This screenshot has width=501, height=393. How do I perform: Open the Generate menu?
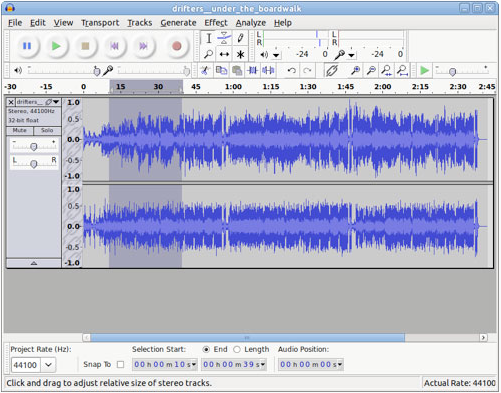click(x=178, y=23)
